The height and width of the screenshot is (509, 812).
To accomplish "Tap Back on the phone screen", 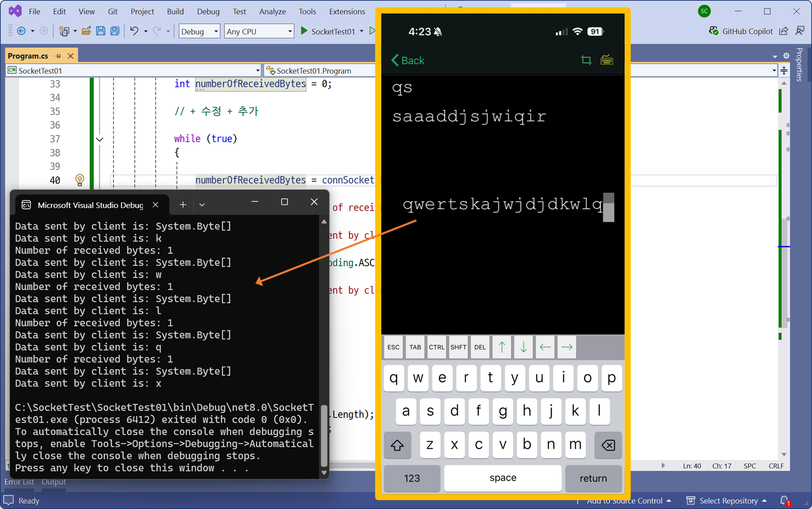I will pyautogui.click(x=408, y=60).
